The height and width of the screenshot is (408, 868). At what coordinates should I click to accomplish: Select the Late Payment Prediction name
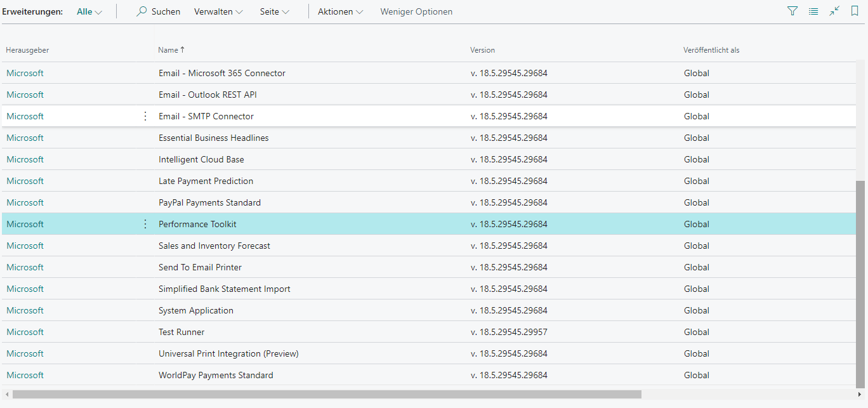pyautogui.click(x=206, y=181)
